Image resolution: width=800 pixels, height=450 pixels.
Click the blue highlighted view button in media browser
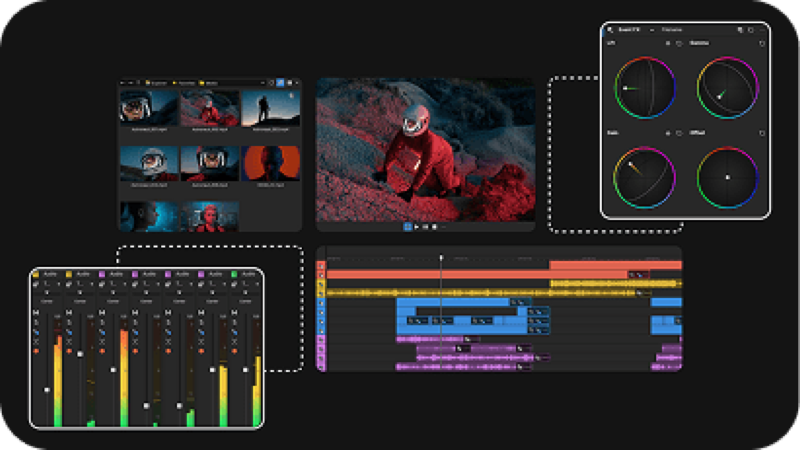(x=280, y=83)
